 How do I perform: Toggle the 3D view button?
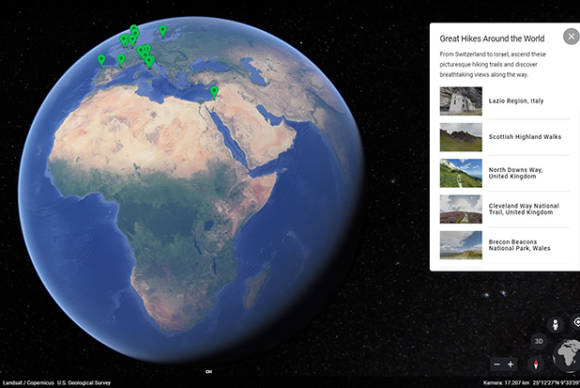[539, 341]
